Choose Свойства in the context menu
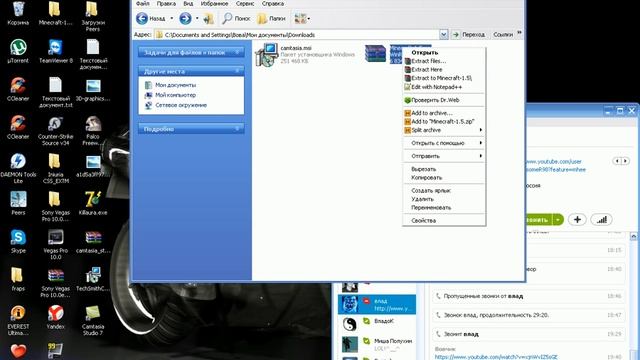 click(x=444, y=220)
